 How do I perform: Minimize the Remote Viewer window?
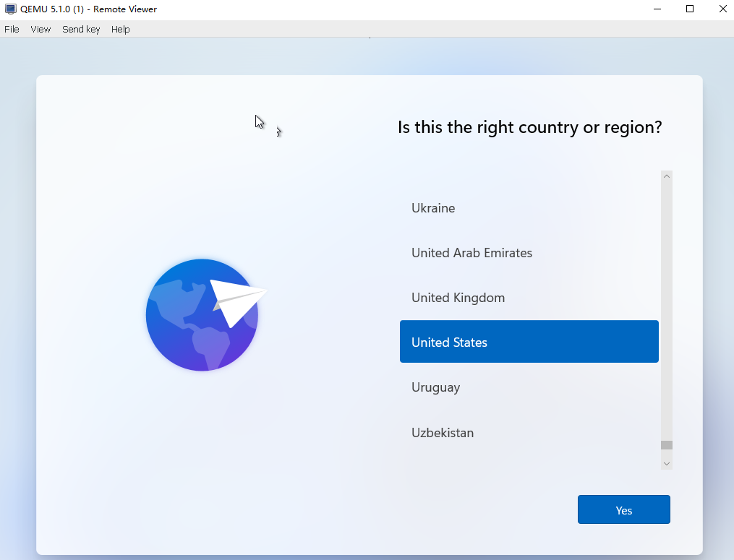pyautogui.click(x=657, y=9)
